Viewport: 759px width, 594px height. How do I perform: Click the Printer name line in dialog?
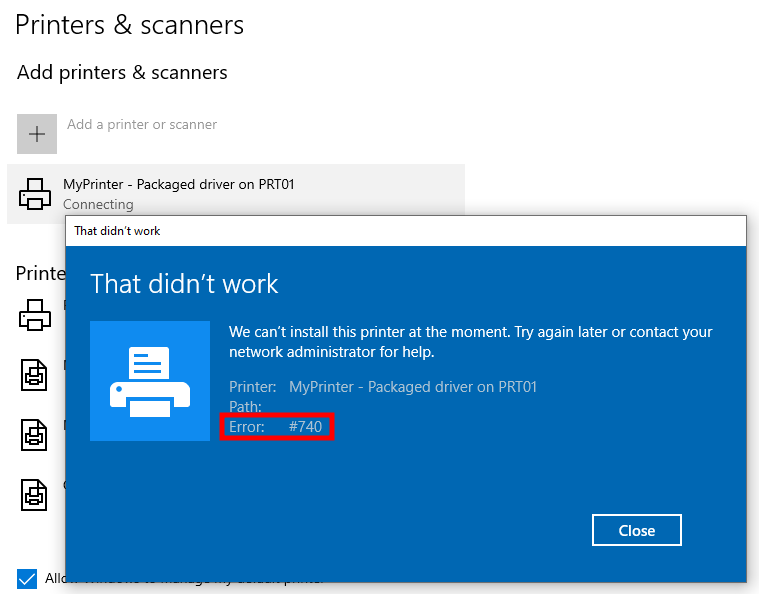(383, 387)
